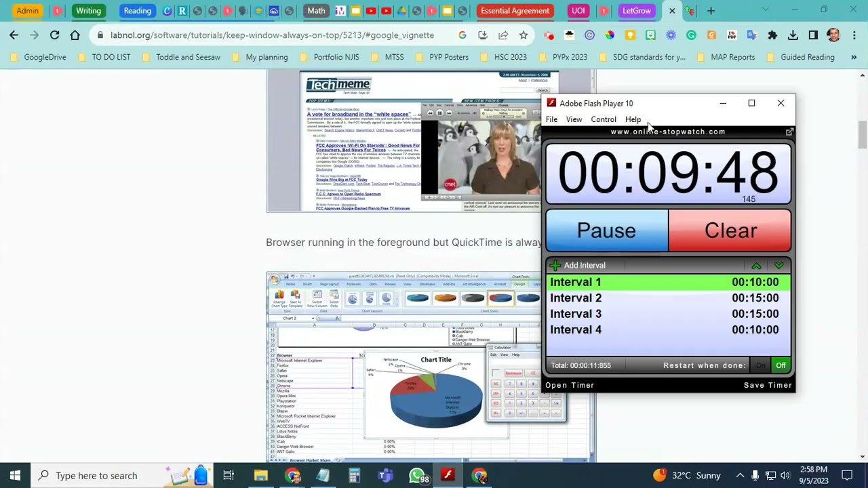Set Restart when done to Off
868x488 pixels.
(781, 365)
